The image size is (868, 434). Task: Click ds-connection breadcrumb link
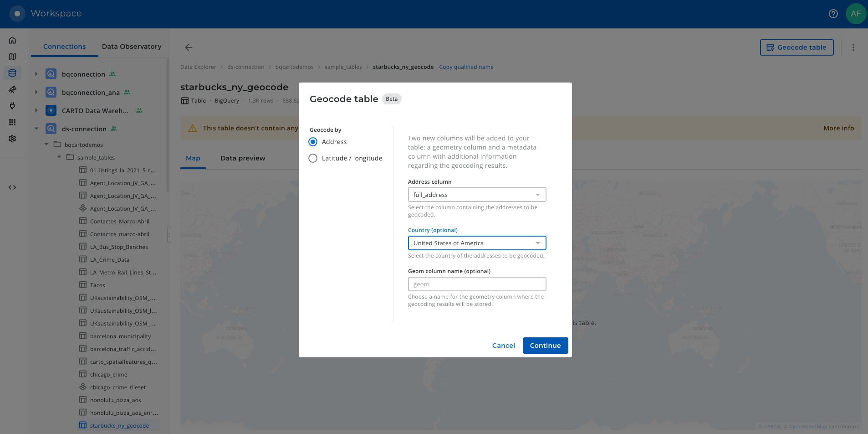tap(245, 67)
